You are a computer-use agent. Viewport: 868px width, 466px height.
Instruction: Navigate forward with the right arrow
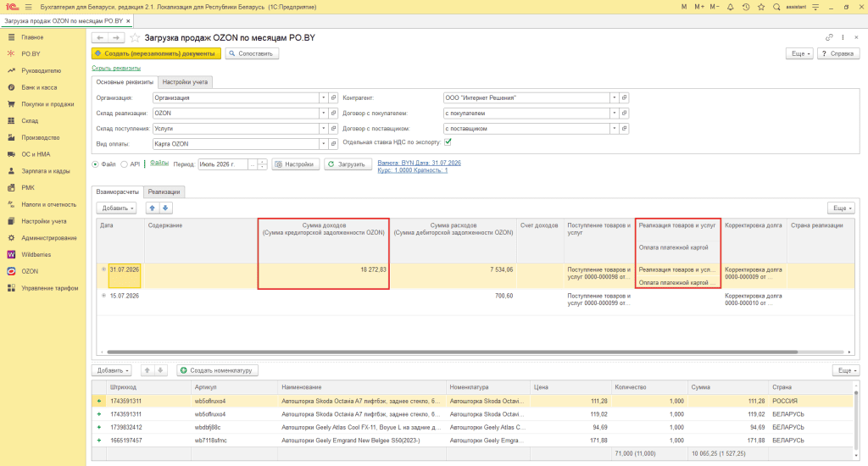[x=116, y=37]
